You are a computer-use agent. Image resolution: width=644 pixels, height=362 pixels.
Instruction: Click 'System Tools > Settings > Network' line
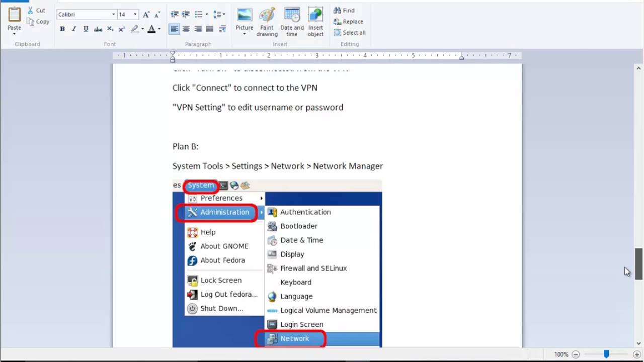coord(278,166)
